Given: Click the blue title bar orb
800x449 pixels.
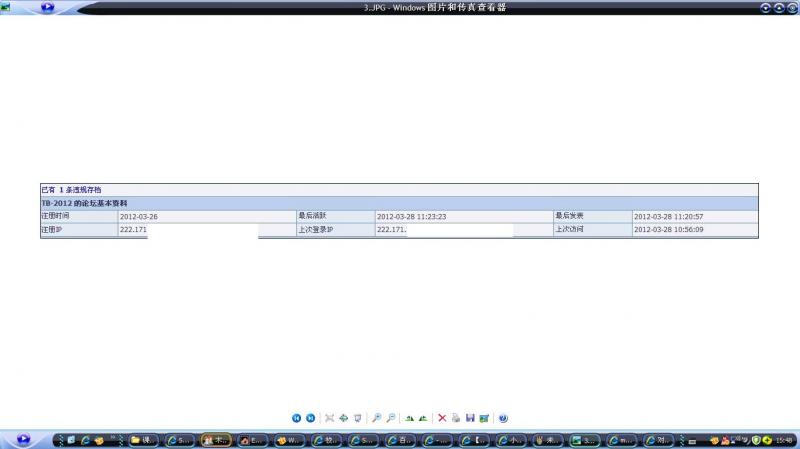Looking at the screenshot, I should pos(47,7).
